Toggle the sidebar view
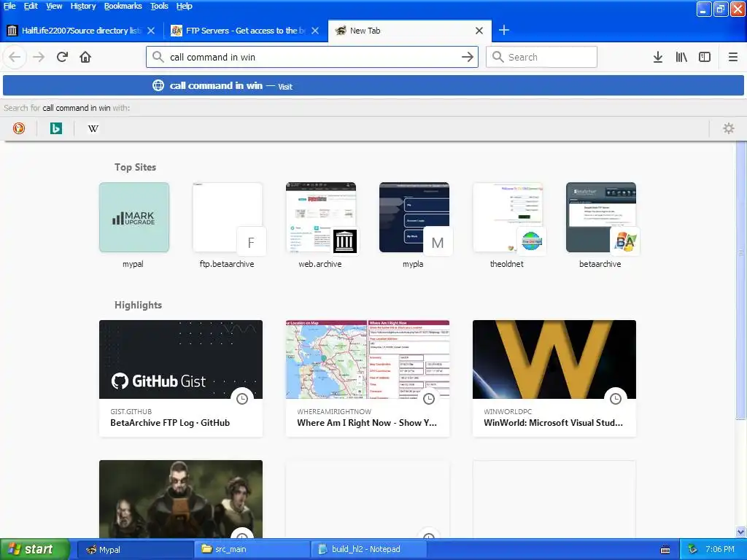 click(x=705, y=57)
